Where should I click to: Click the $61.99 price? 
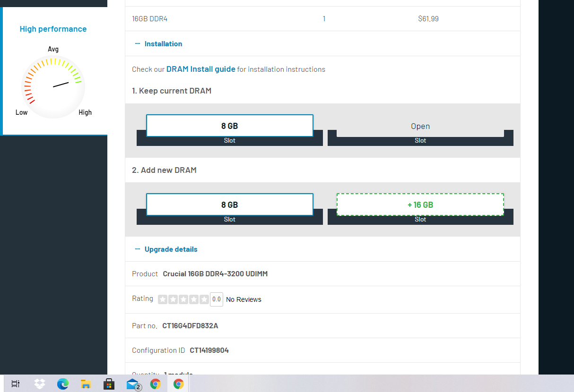click(x=428, y=19)
